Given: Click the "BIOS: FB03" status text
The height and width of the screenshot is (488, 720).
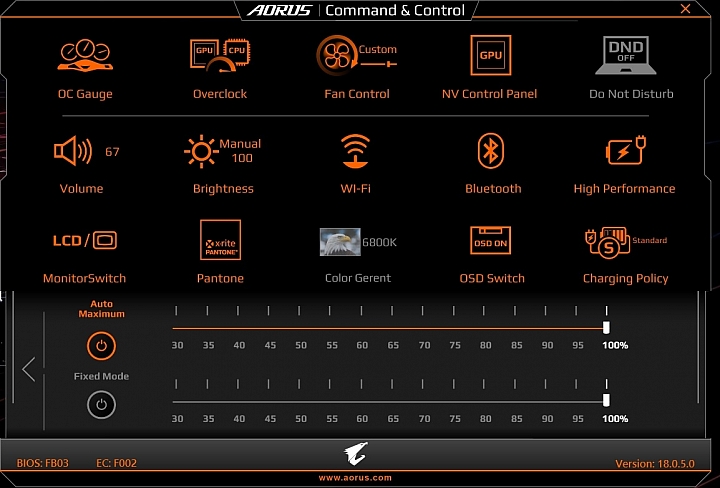Looking at the screenshot, I should [43, 463].
